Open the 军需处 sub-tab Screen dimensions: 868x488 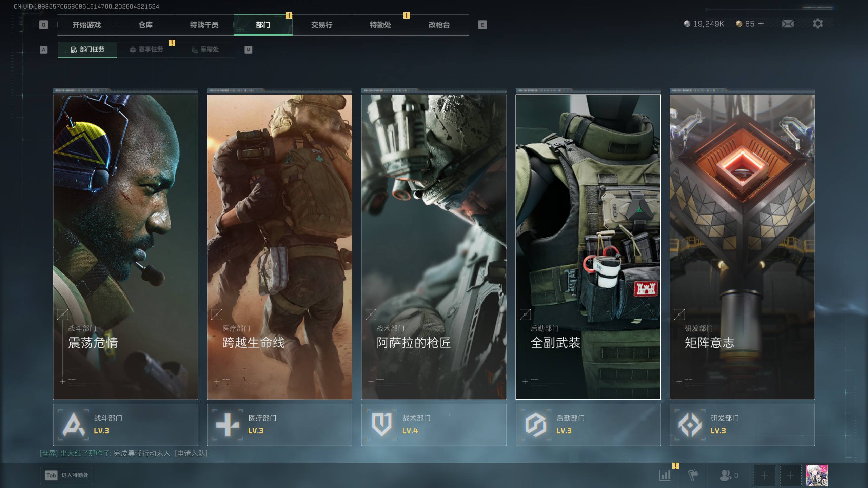click(x=205, y=49)
